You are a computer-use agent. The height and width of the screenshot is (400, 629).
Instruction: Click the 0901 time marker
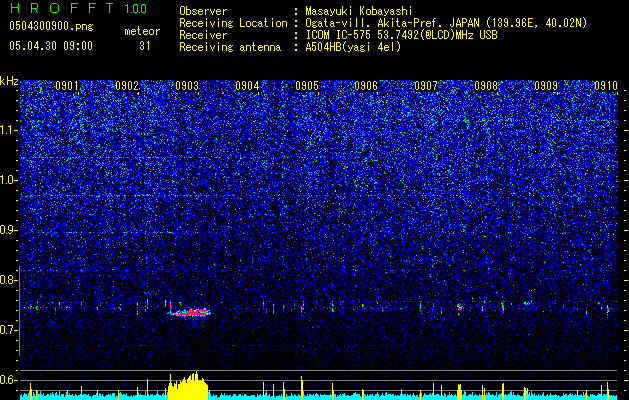[67, 86]
